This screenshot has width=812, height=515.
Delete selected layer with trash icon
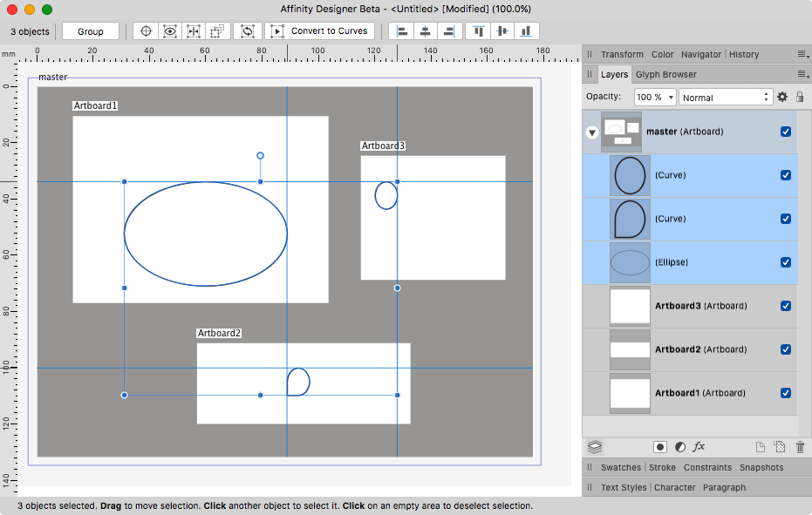click(800, 447)
